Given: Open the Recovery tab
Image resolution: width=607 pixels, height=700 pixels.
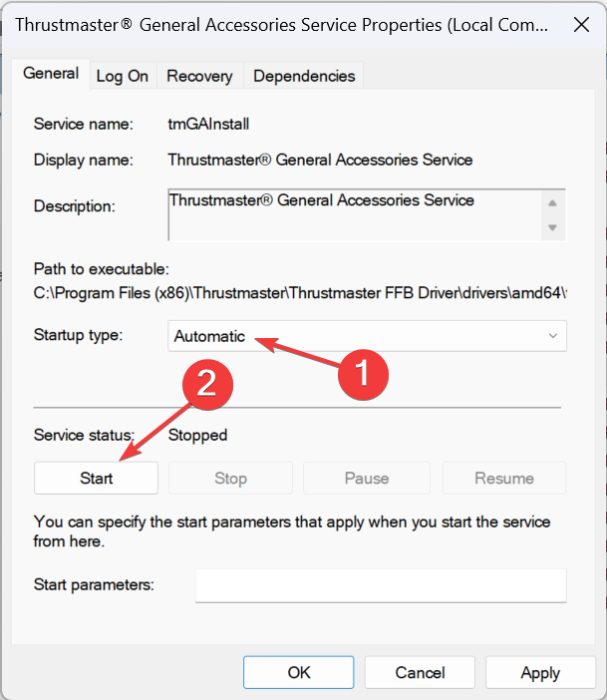Looking at the screenshot, I should 199,76.
